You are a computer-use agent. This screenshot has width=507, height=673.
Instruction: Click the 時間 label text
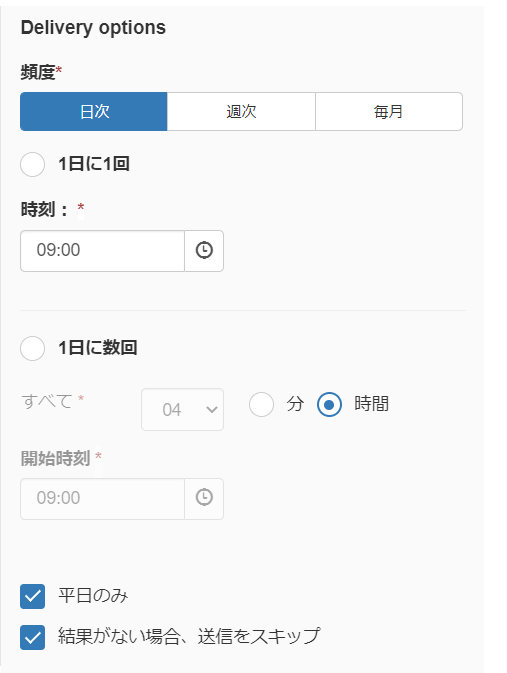tap(371, 404)
